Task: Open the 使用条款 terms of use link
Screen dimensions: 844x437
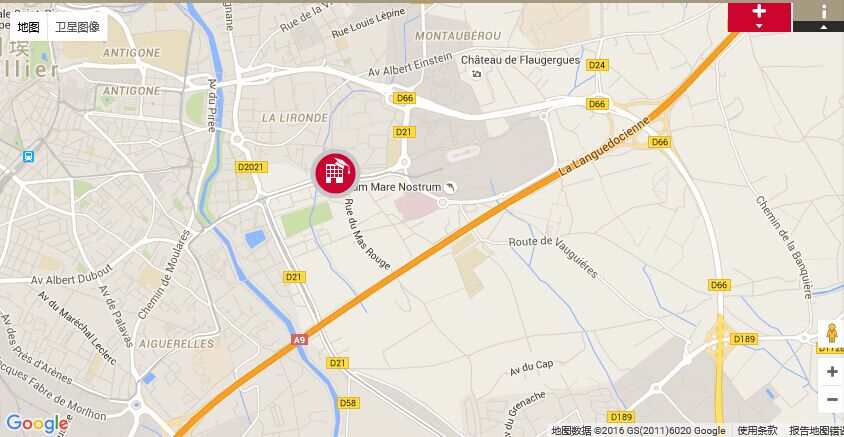Action: coord(757,431)
